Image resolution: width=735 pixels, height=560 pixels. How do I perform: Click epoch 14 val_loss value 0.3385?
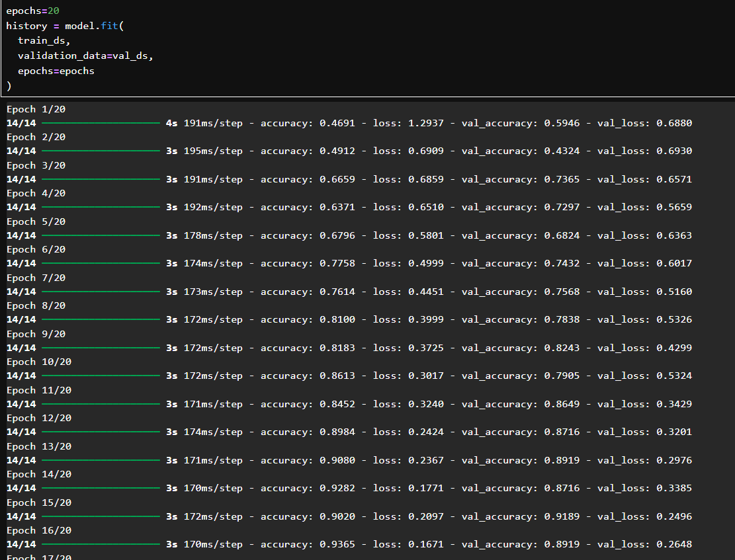(x=674, y=489)
